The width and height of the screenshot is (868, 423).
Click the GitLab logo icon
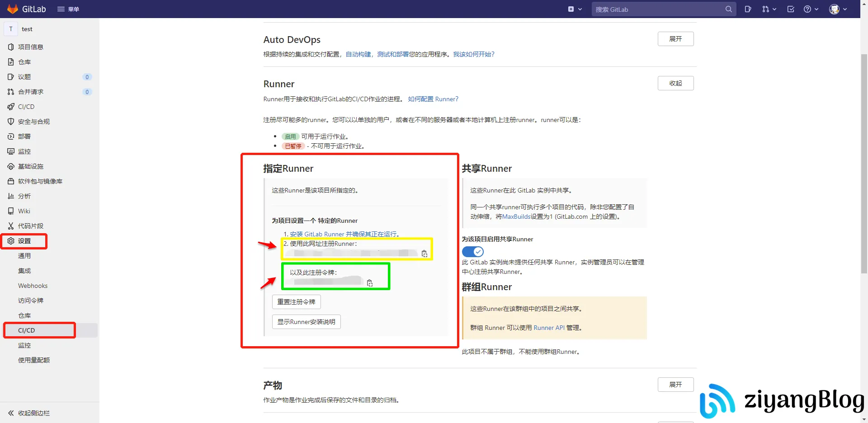[12, 9]
